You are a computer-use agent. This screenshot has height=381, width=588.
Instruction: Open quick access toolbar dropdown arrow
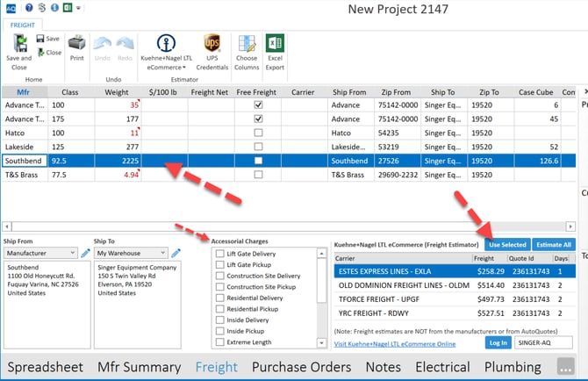78,8
